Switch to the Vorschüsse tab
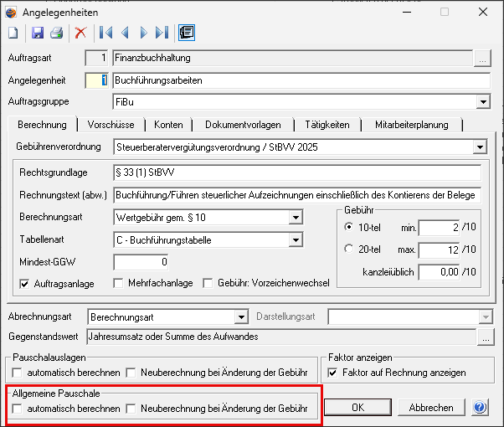The image size is (504, 427). click(111, 125)
